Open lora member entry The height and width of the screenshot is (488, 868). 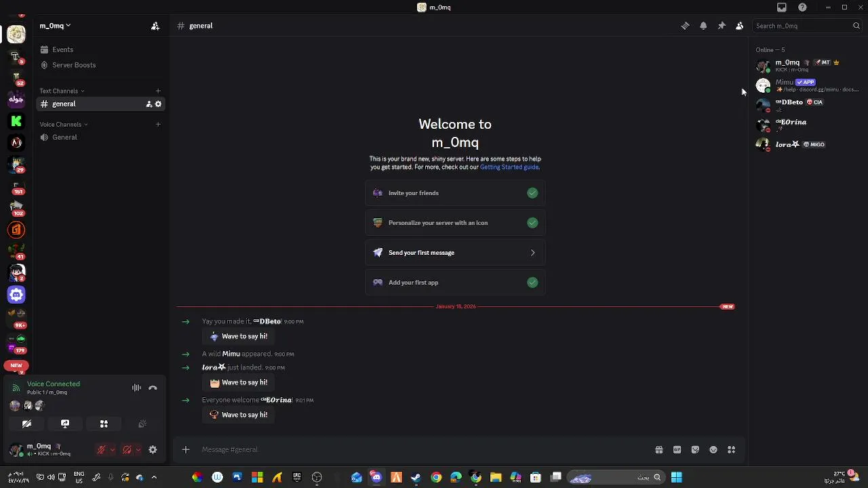pos(808,144)
